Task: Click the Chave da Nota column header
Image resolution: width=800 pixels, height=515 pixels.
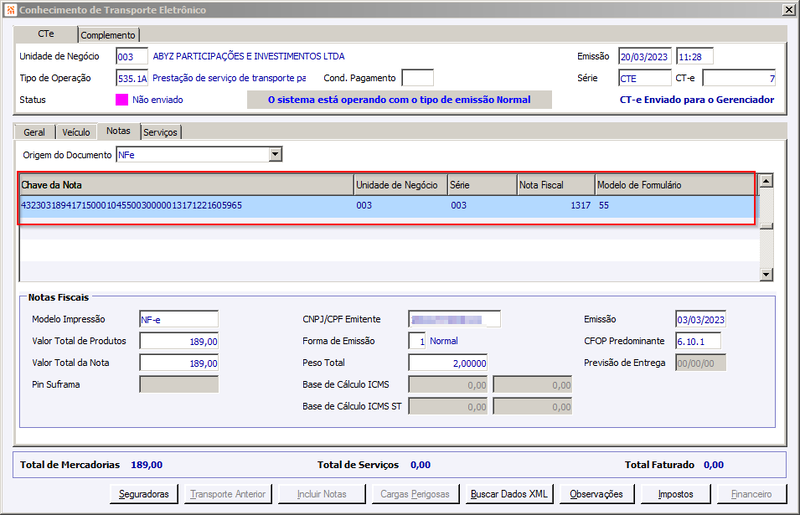Action: coord(187,185)
